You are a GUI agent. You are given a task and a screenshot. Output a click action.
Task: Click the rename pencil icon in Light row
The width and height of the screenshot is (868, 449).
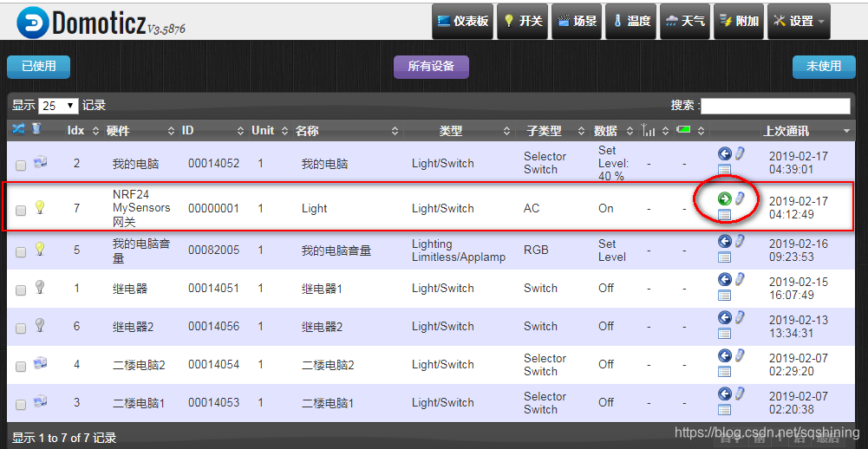click(x=740, y=198)
